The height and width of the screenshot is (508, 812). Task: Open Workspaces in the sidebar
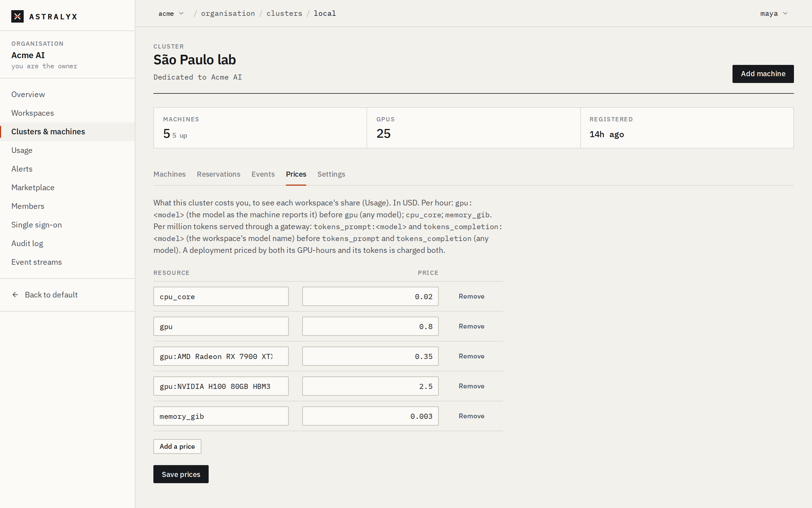point(67,113)
